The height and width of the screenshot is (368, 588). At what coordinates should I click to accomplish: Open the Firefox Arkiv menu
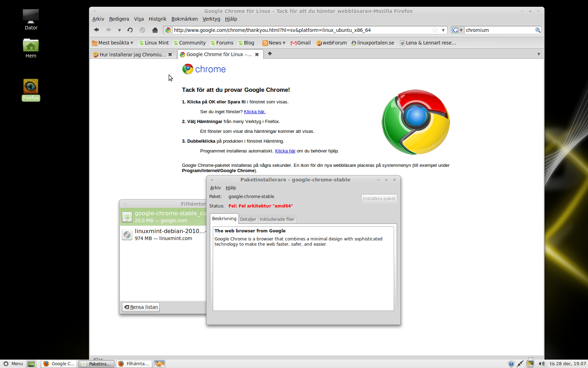[98, 19]
